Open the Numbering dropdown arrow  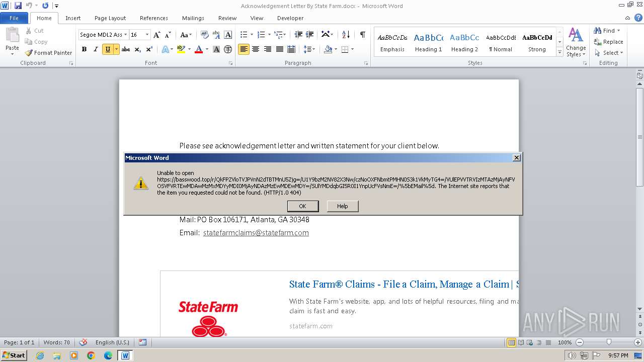269,35
